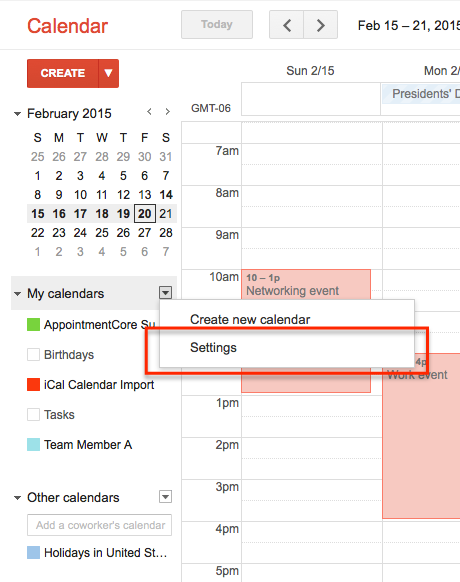The image size is (460, 582).
Task: Open the Create button dropdown arrow
Action: (108, 73)
